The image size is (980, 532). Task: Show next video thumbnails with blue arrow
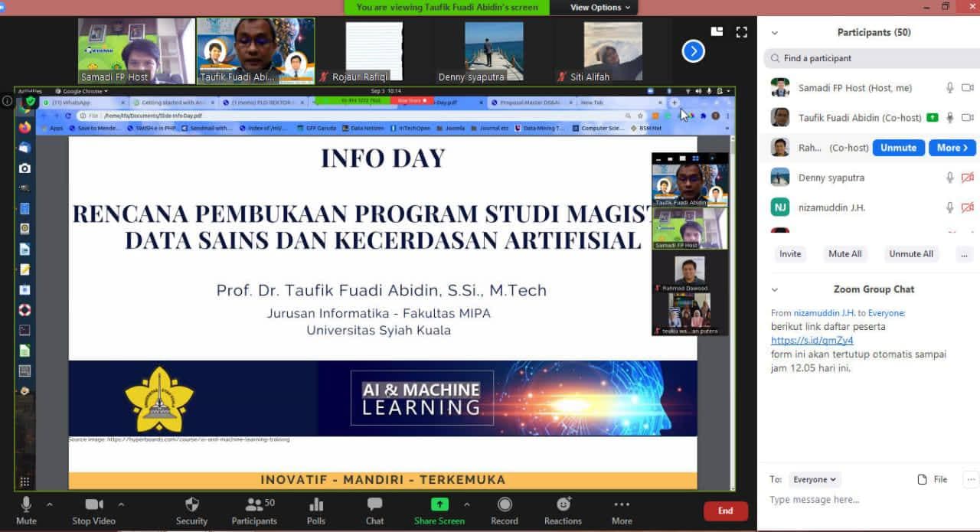[693, 51]
